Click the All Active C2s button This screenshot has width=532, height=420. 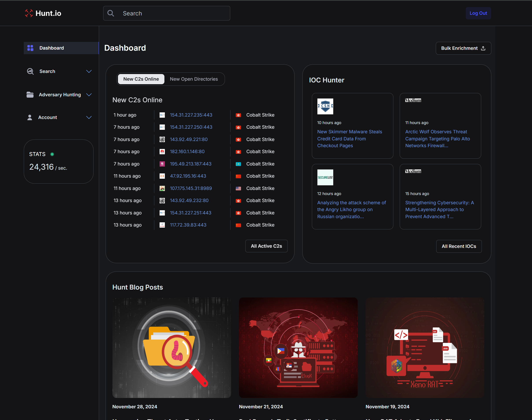(x=266, y=246)
